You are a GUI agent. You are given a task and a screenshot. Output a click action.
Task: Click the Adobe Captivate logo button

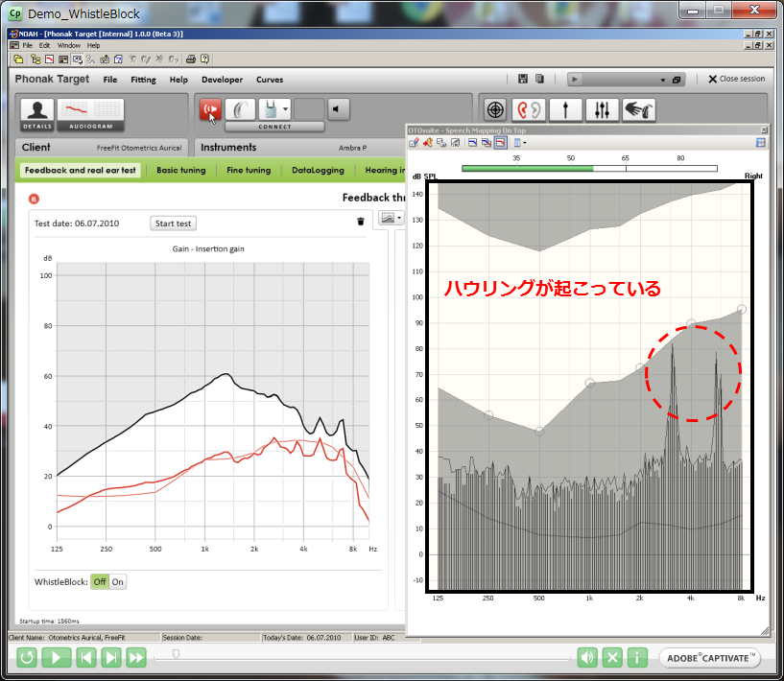tap(710, 658)
